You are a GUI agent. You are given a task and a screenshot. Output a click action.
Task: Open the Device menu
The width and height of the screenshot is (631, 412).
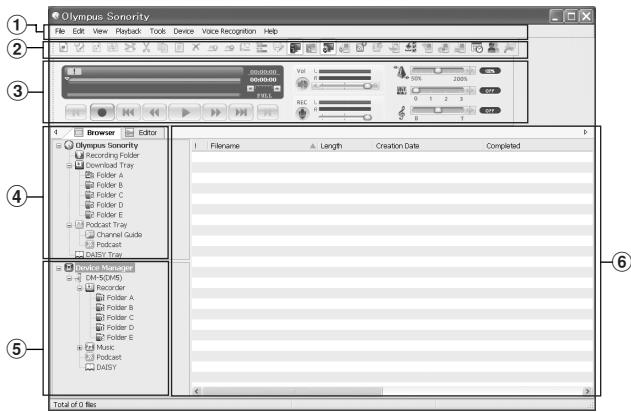[184, 31]
